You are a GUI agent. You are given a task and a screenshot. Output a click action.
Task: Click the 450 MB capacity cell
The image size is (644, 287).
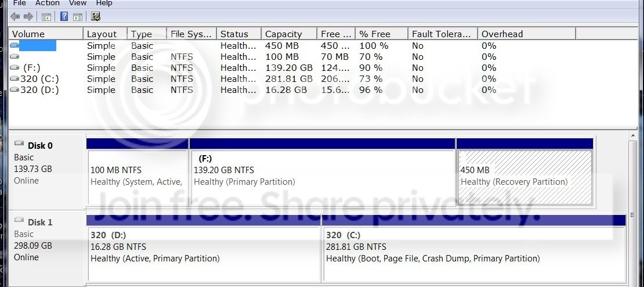click(282, 46)
